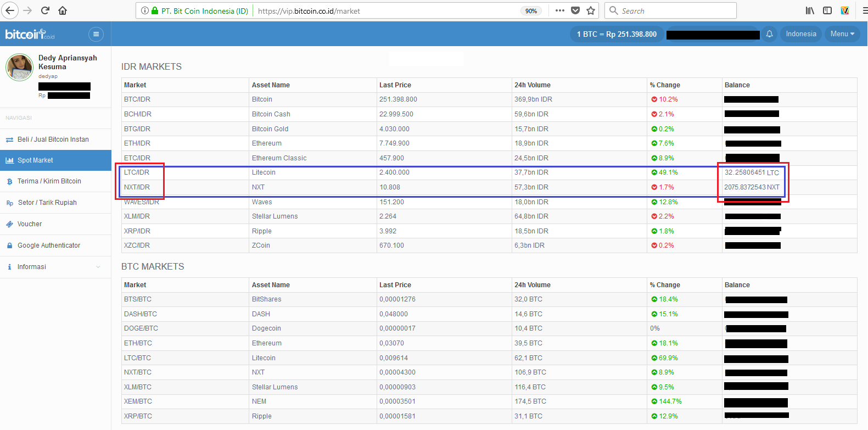Open BCH/IDR market row
This screenshot has width=868, height=430.
pos(489,114)
